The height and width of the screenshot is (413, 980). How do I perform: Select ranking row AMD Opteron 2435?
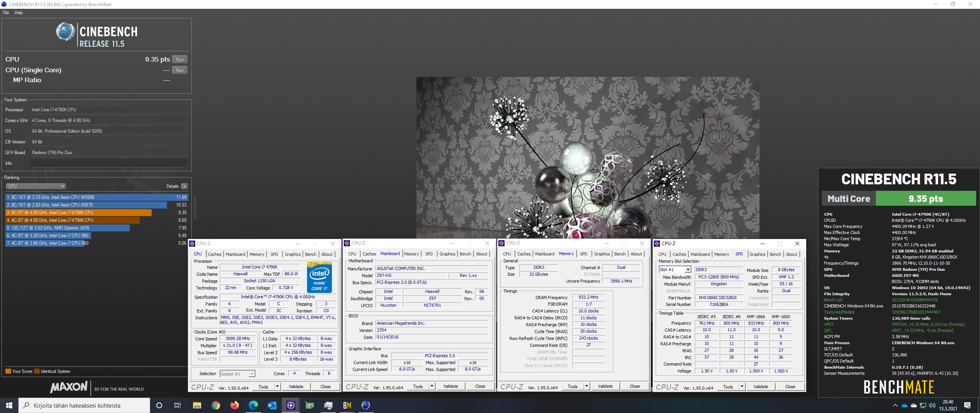coord(96,228)
